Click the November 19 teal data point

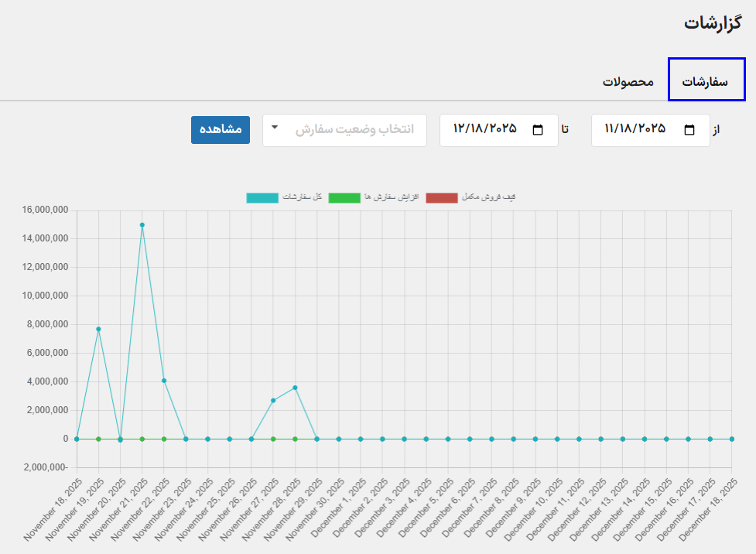coord(98,329)
